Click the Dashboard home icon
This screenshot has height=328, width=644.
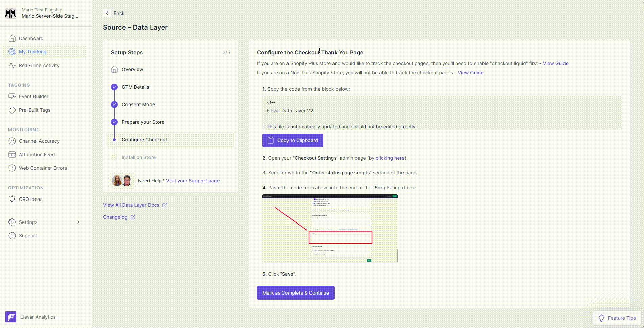coord(12,38)
